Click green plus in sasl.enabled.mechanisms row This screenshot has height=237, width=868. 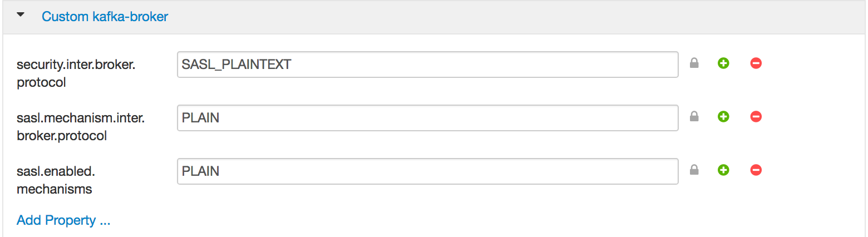tap(723, 170)
